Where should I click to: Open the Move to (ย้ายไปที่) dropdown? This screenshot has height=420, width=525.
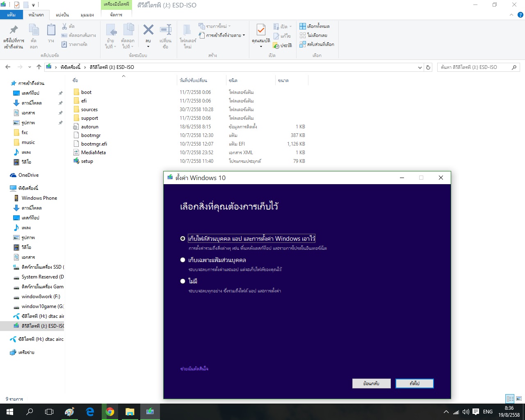(x=110, y=43)
